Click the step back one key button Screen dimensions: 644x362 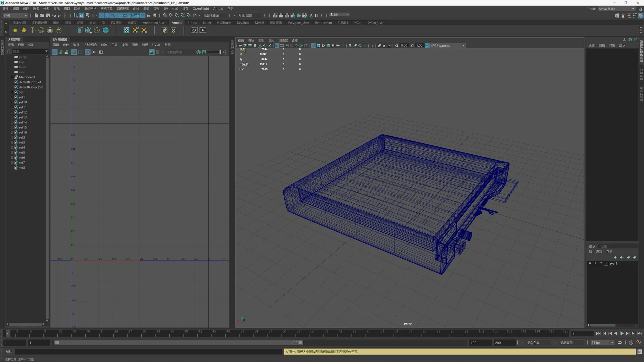point(610,334)
